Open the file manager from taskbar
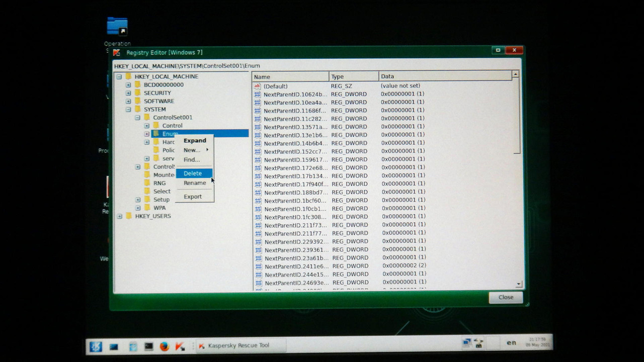Screen dimensions: 644x362 click(x=133, y=346)
